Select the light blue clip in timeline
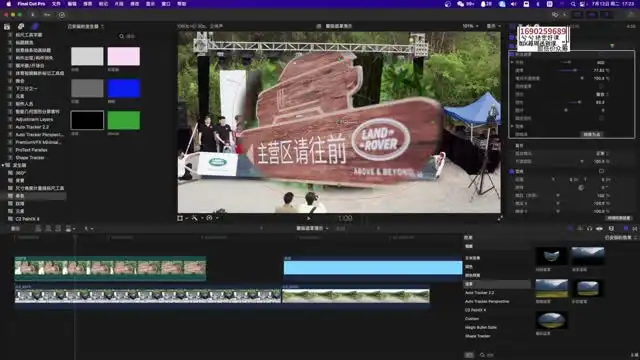 coord(373,268)
